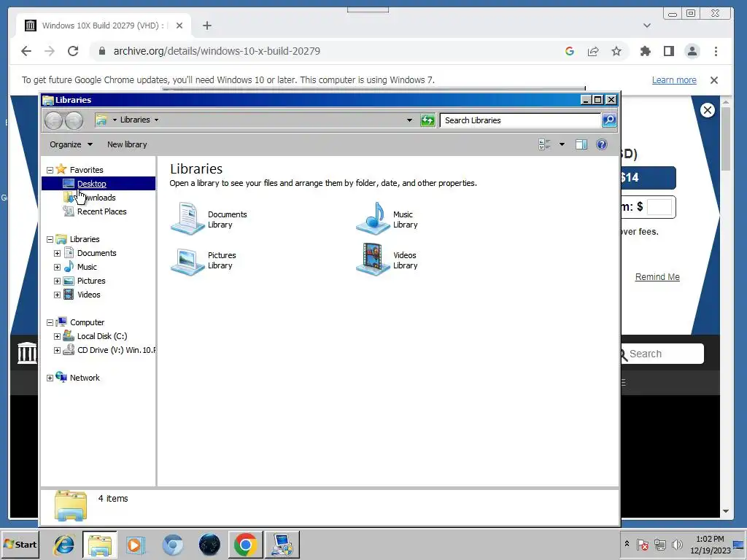747x560 pixels.
Task: Select CD Drive (V:) in navigation pane
Action: (109, 350)
